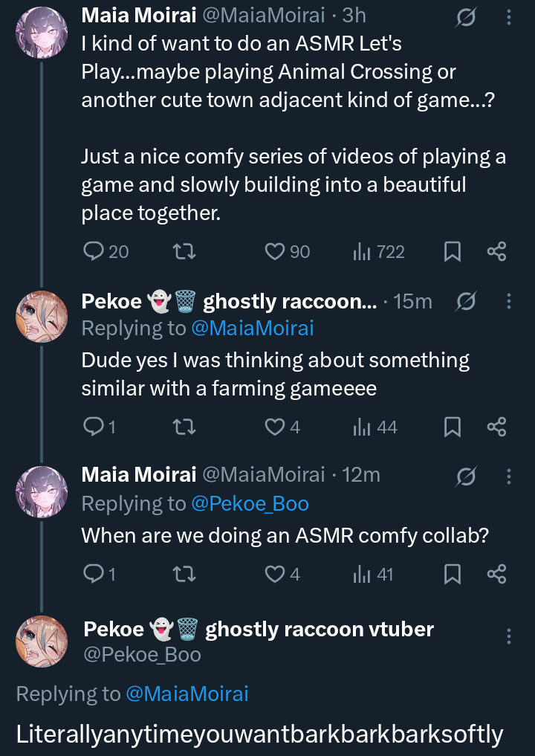Bookmark Maia's ASMR Let's Play tweet
This screenshot has height=756, width=535.
[x=452, y=252]
